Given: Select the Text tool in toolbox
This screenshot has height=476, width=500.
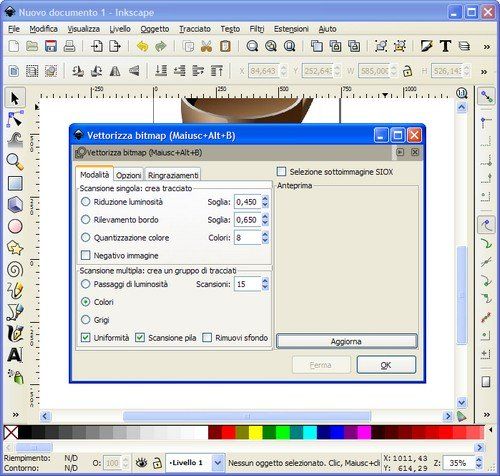Looking at the screenshot, I should [x=15, y=355].
